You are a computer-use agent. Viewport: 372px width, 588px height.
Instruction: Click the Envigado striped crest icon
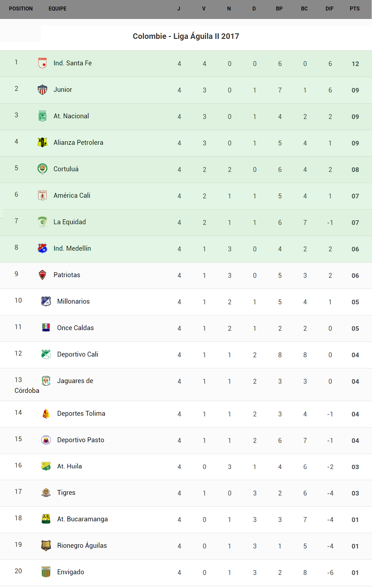(46, 572)
